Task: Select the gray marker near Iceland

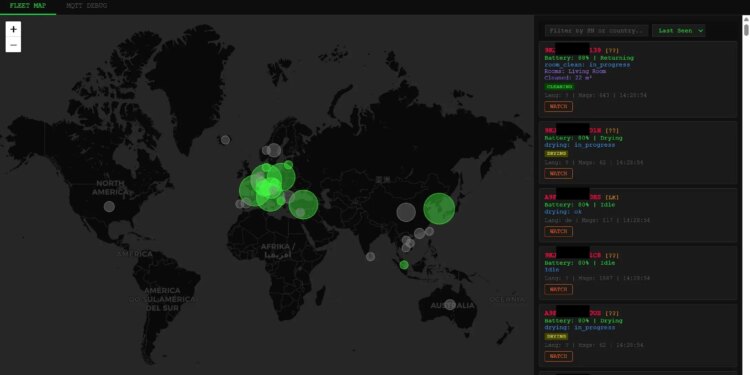Action: pyautogui.click(x=225, y=140)
